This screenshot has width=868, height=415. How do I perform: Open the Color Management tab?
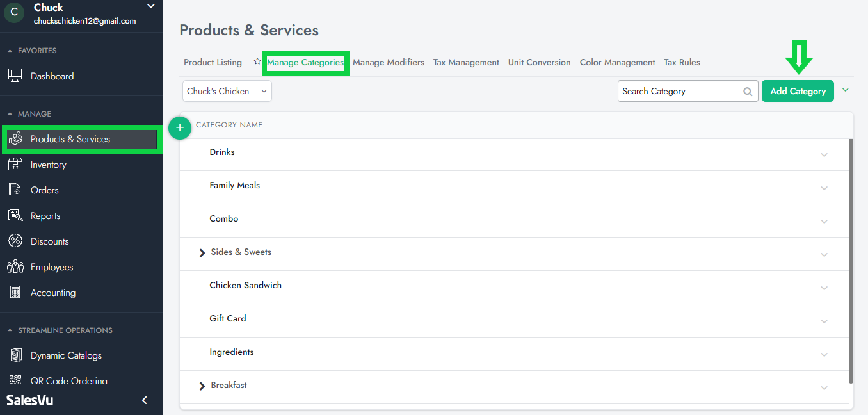pyautogui.click(x=617, y=63)
